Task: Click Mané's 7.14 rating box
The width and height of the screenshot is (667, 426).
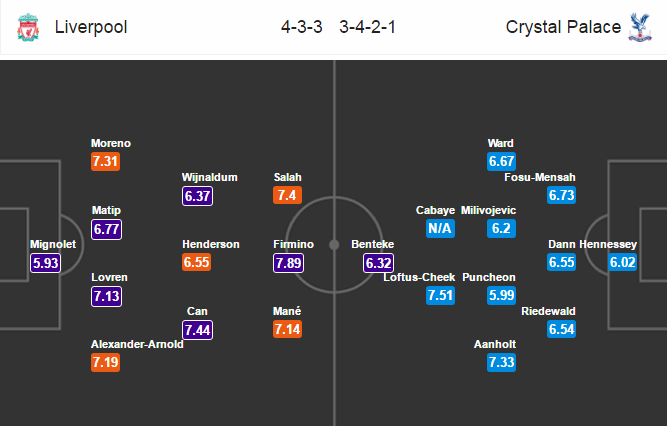Action: click(288, 329)
